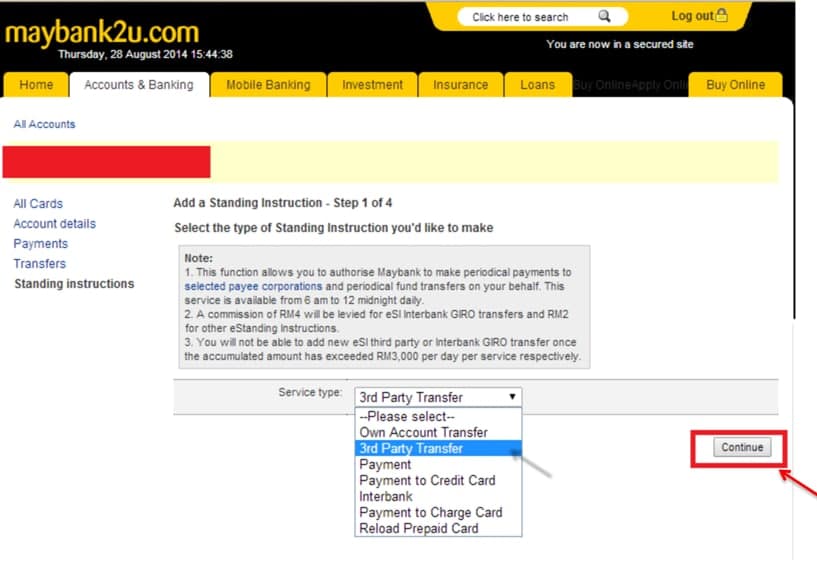This screenshot has width=817, height=561.
Task: Open the Home tab
Action: click(x=36, y=85)
